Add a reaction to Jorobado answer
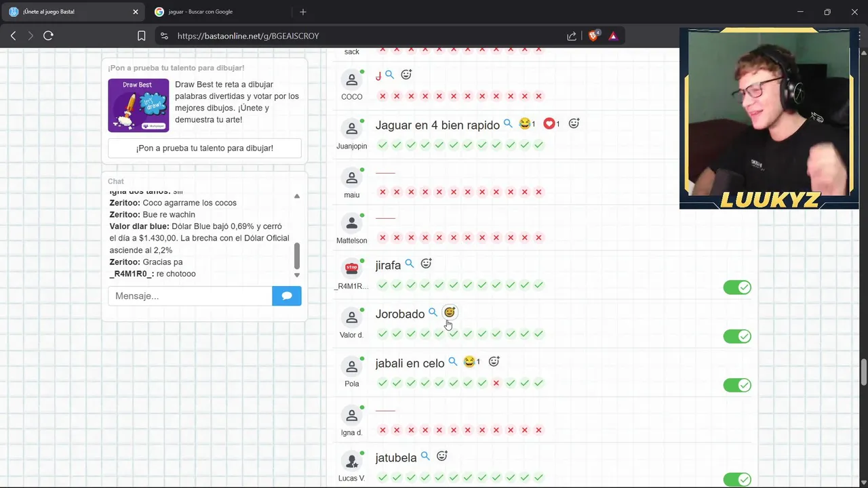The width and height of the screenshot is (868, 488). pos(450,312)
